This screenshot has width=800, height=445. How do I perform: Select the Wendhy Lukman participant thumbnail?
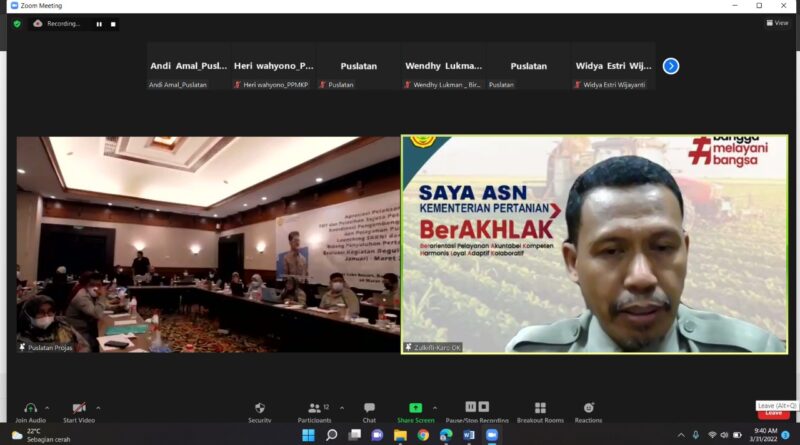coord(443,66)
